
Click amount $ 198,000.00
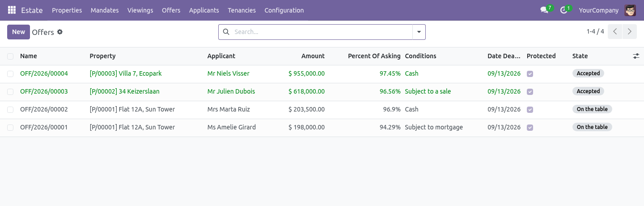tap(306, 127)
